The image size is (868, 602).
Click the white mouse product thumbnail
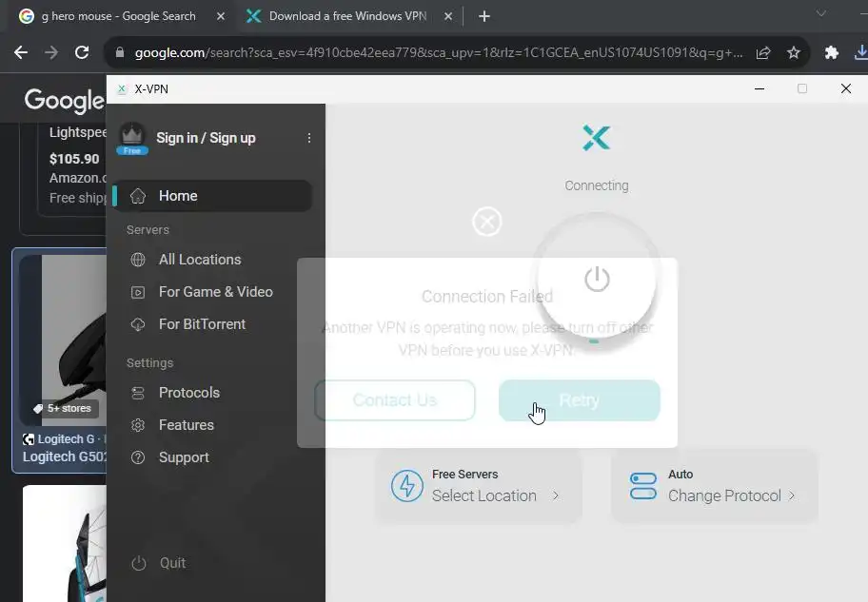pos(64,543)
